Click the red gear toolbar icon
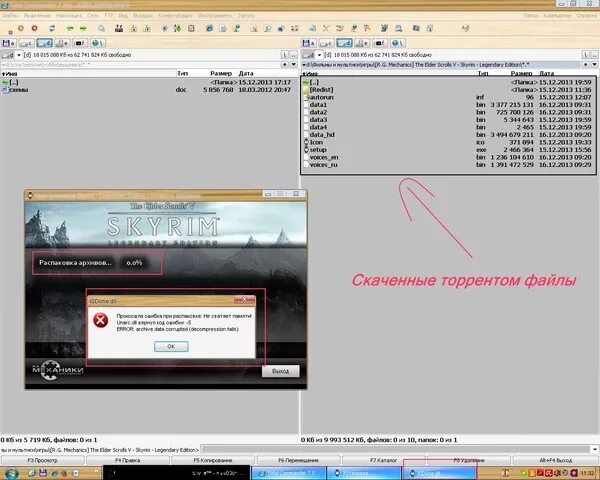The image size is (600, 480). (x=34, y=28)
